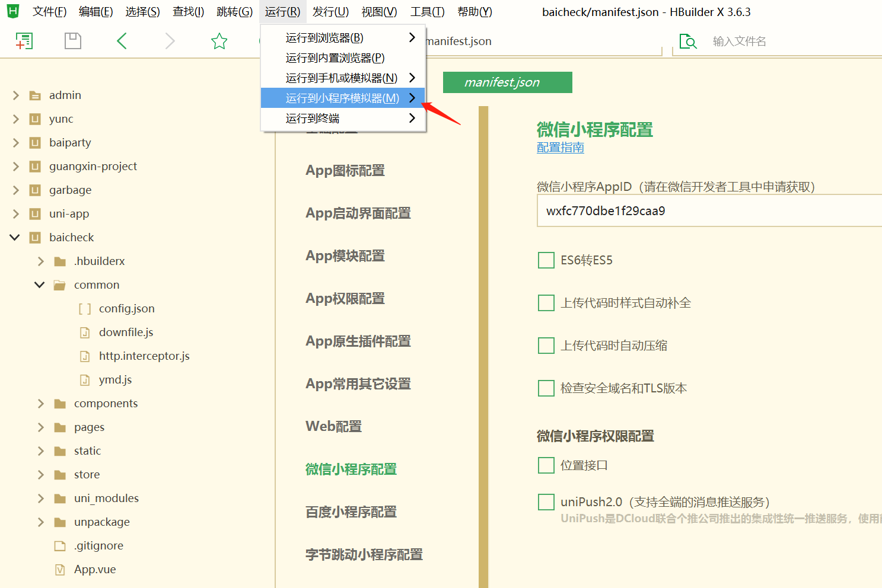882x588 pixels.
Task: Click the HBuilder X logo icon
Action: (x=12, y=11)
